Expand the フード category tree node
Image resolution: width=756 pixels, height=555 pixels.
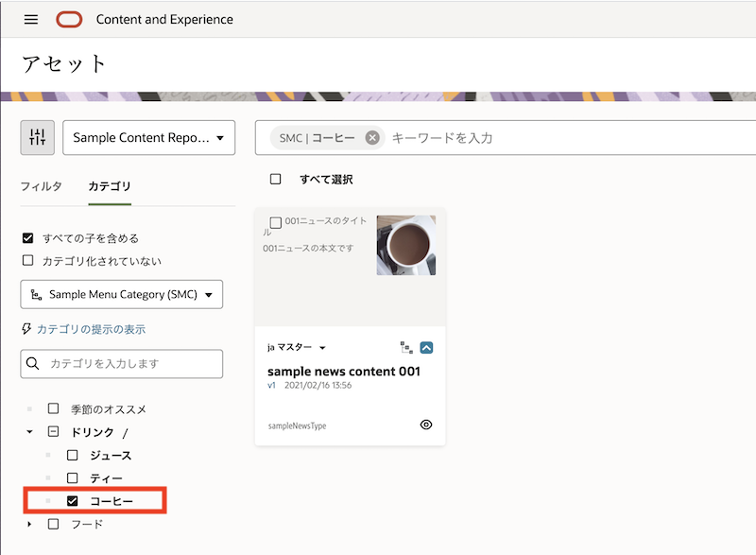pyautogui.click(x=29, y=524)
